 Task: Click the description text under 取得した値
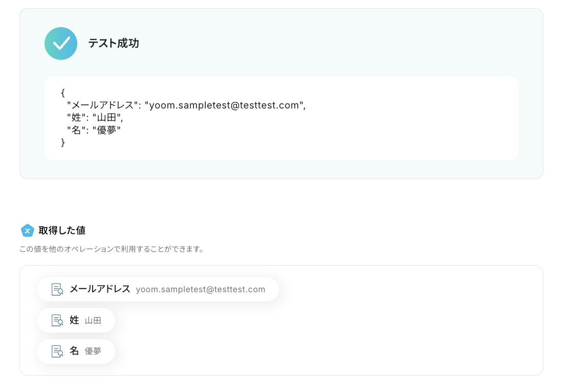click(112, 250)
